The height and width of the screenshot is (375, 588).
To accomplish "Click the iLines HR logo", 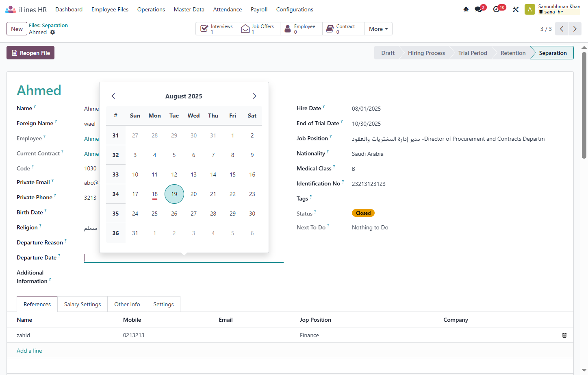I will point(26,9).
